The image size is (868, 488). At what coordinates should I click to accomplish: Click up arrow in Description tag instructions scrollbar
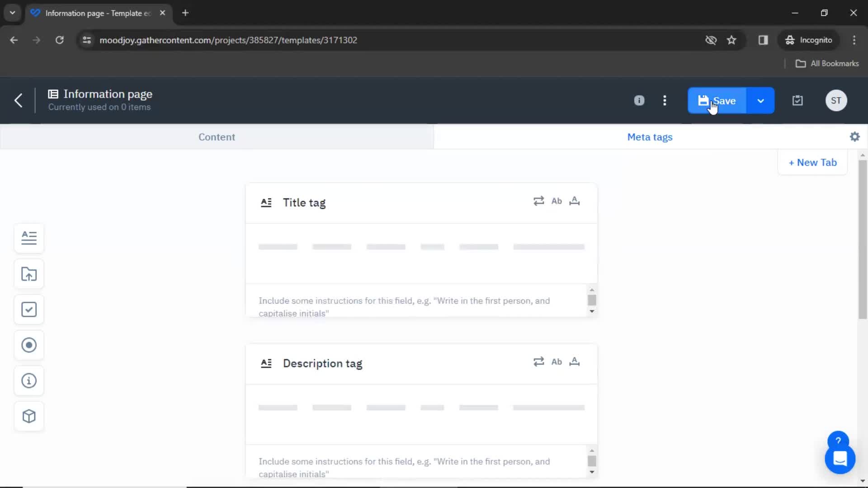(x=592, y=450)
